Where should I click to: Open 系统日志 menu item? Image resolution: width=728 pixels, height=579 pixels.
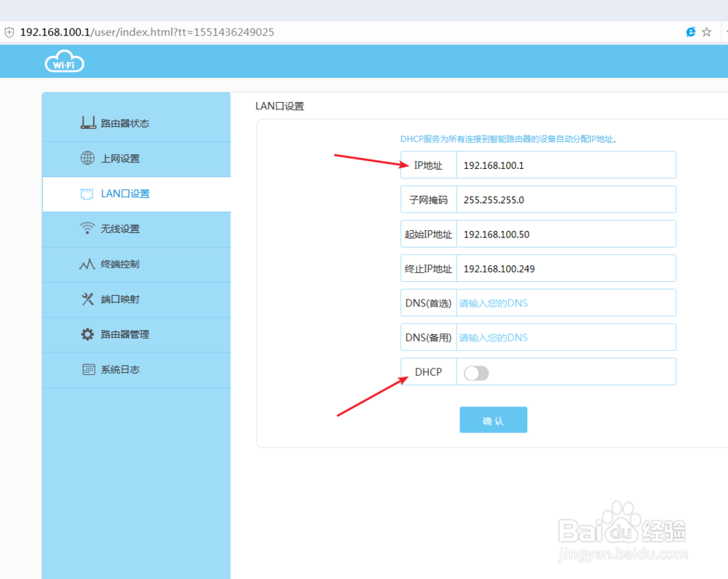click(137, 370)
